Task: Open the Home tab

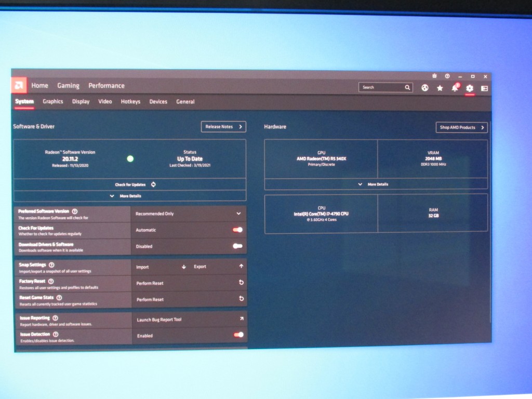Action: 39,86
